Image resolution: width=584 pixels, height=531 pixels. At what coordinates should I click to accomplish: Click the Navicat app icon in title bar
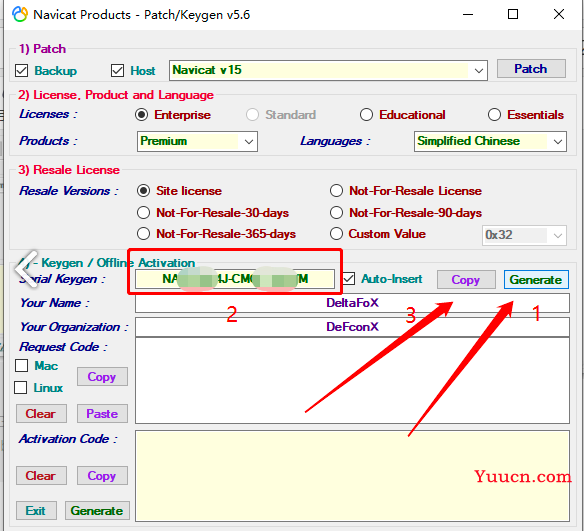20,15
